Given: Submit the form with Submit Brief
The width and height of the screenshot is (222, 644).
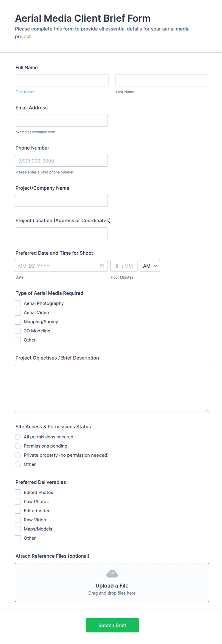Looking at the screenshot, I should [x=112, y=625].
